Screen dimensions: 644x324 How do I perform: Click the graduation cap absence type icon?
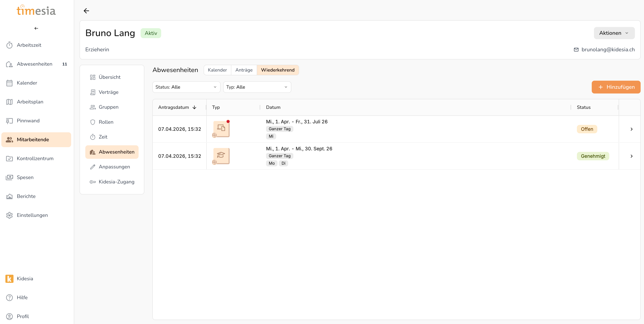pos(221,156)
